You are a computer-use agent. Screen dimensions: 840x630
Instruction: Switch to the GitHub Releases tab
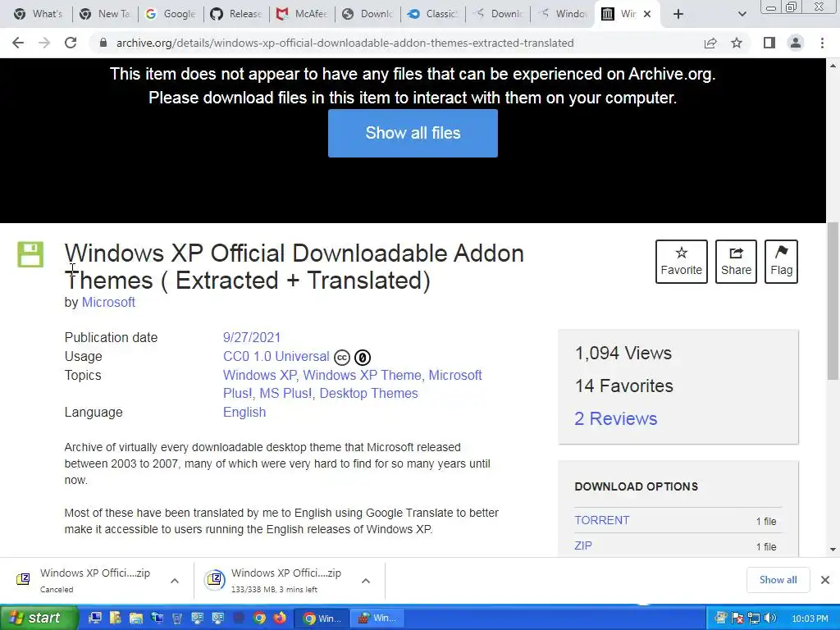[236, 14]
